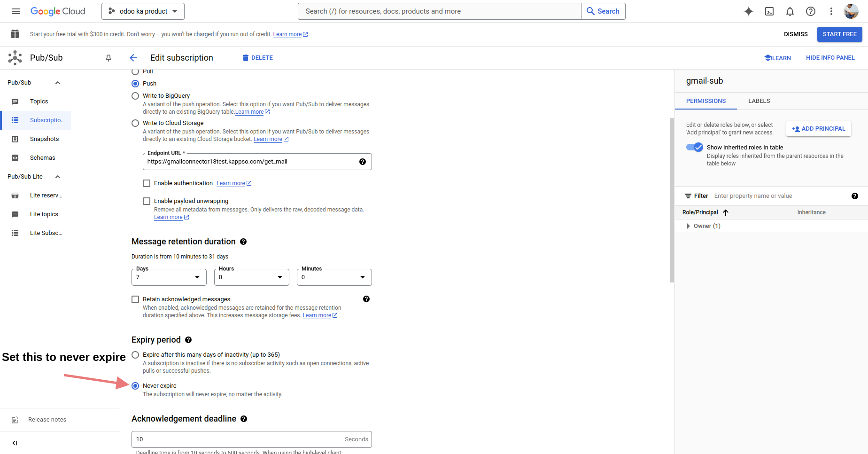Open the main navigation hamburger menu

pyautogui.click(x=16, y=11)
